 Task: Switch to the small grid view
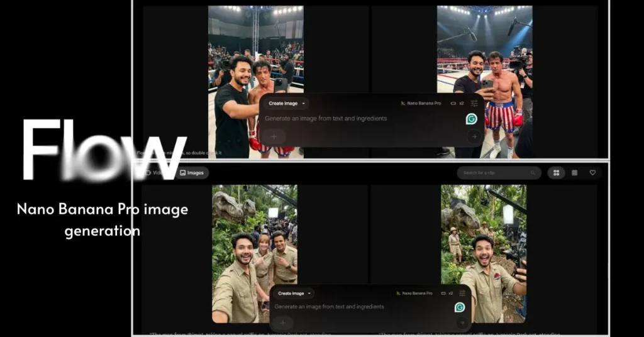(575, 173)
